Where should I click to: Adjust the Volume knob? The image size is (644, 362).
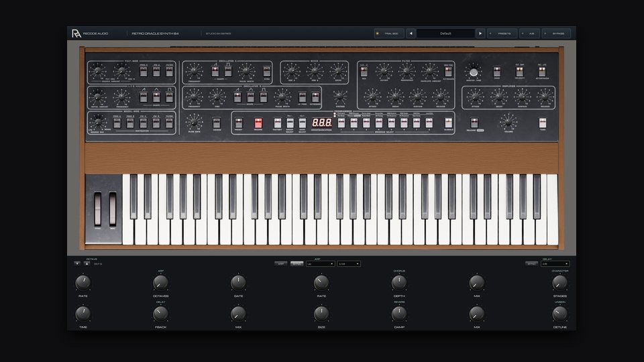coord(508,122)
